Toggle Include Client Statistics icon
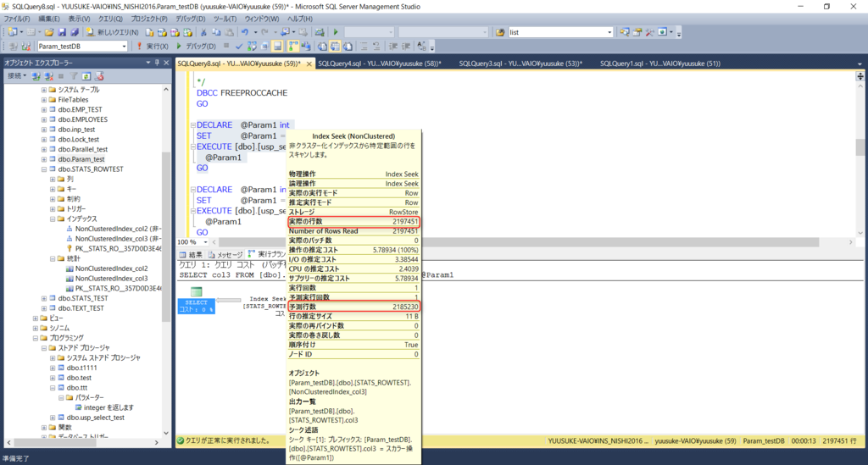The height and width of the screenshot is (465, 868). 305,47
